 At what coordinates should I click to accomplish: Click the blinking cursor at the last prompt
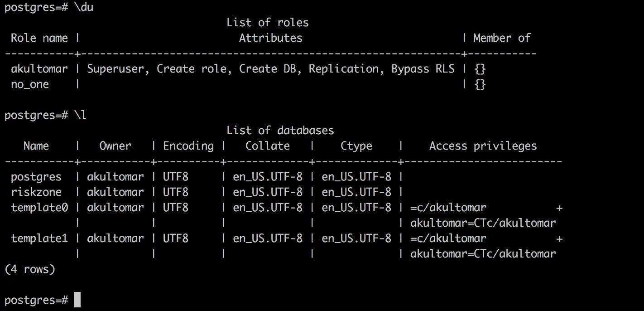pos(77,300)
